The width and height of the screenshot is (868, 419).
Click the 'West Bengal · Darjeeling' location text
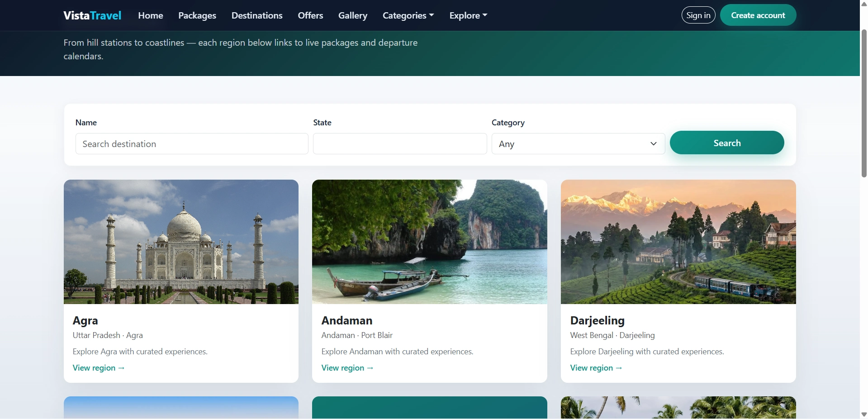click(x=612, y=335)
